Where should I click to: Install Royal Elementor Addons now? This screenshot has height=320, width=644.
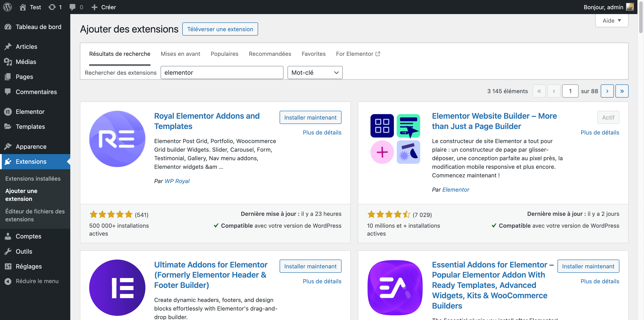coord(310,117)
